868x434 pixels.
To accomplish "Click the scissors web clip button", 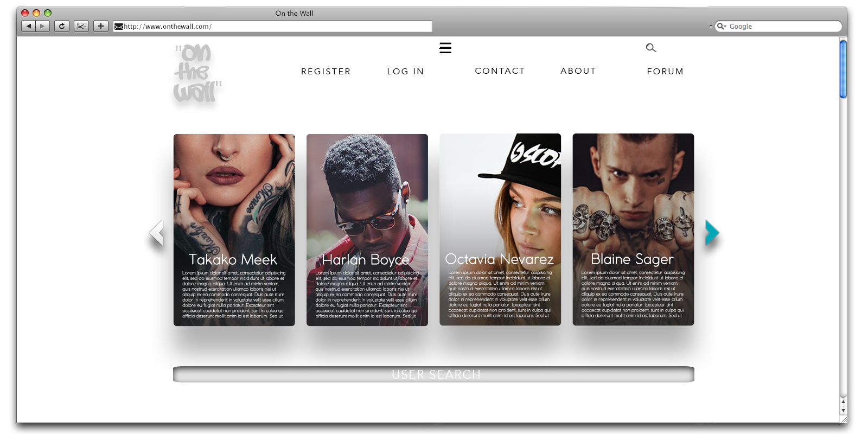I will (81, 26).
